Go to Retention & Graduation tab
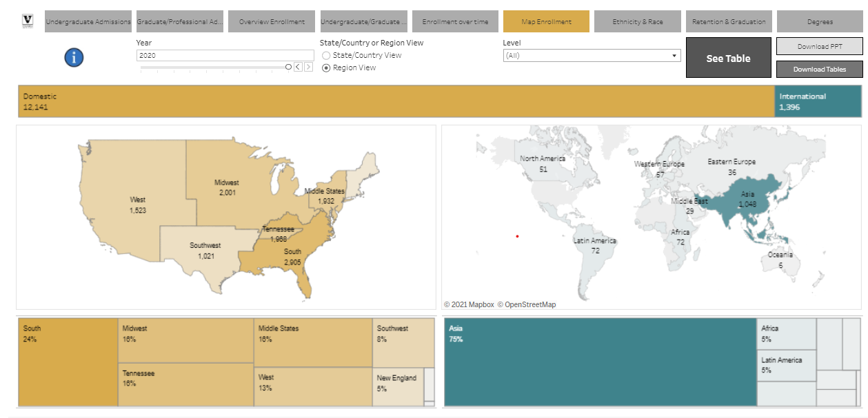The height and width of the screenshot is (418, 868). coord(729,22)
